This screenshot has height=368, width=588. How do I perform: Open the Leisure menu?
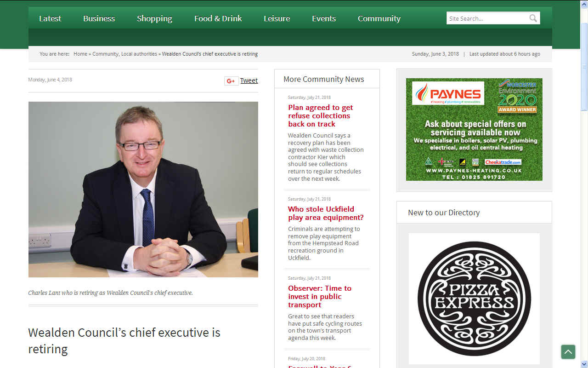[277, 18]
